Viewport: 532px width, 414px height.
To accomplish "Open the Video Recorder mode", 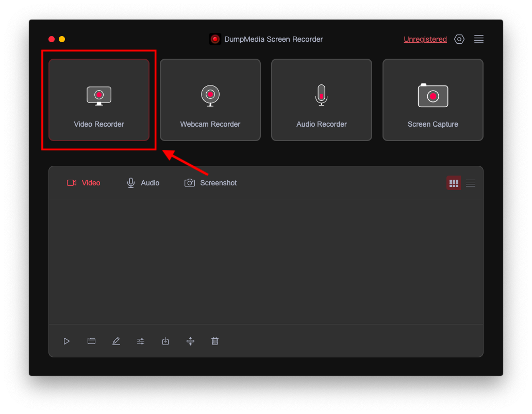I will [99, 99].
